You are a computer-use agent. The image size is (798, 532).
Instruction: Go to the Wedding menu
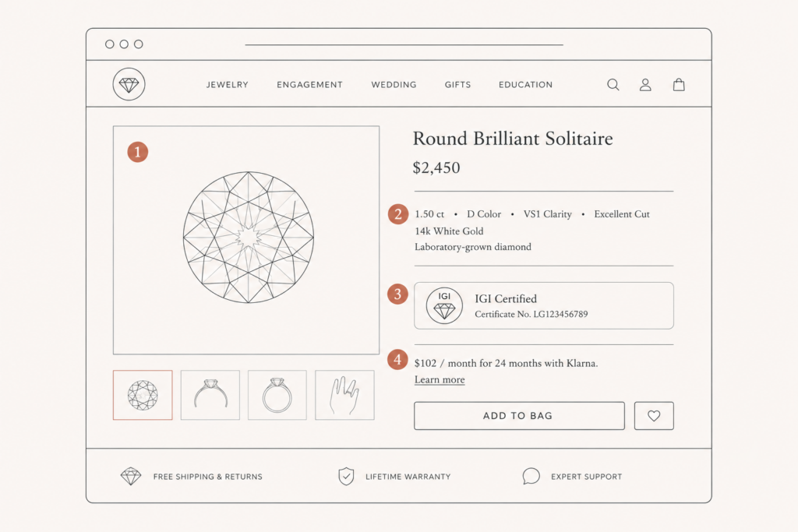pos(394,84)
